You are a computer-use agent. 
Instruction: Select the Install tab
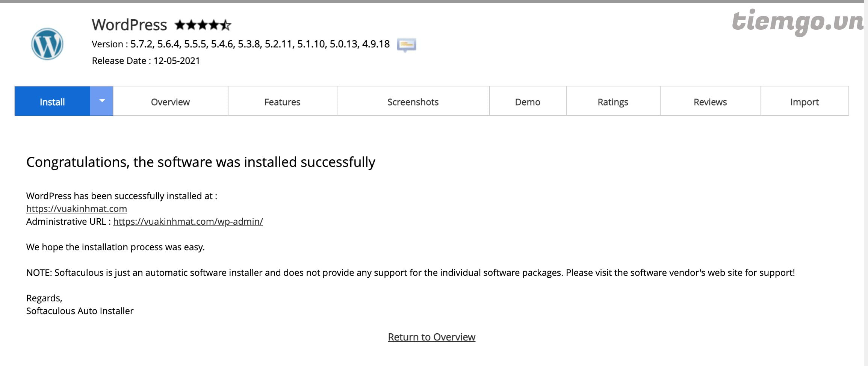(52, 102)
